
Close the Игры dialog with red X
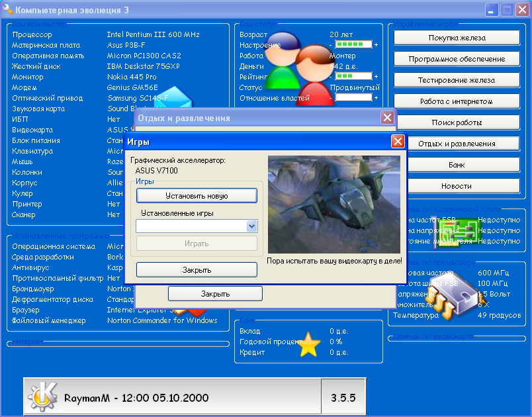tap(398, 142)
